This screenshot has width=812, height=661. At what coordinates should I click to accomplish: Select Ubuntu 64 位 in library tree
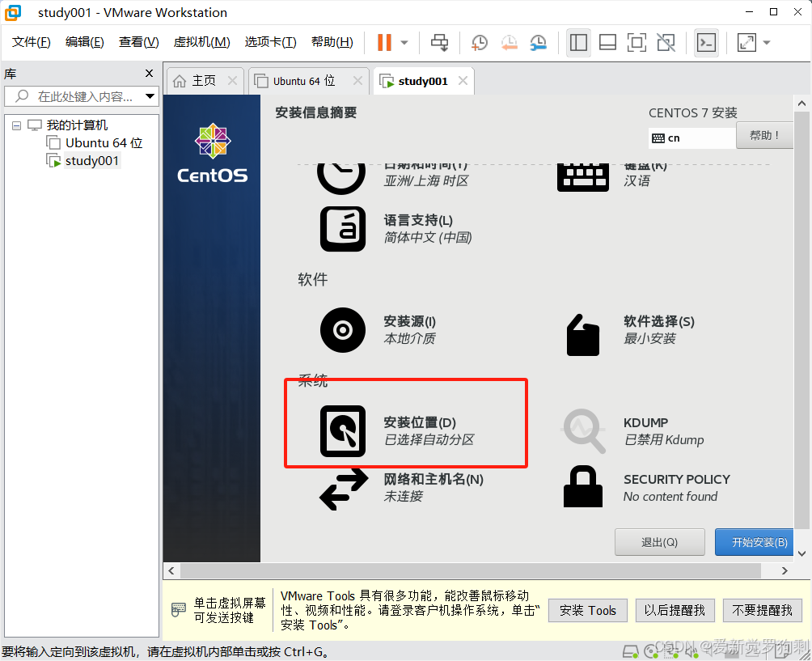click(x=104, y=143)
